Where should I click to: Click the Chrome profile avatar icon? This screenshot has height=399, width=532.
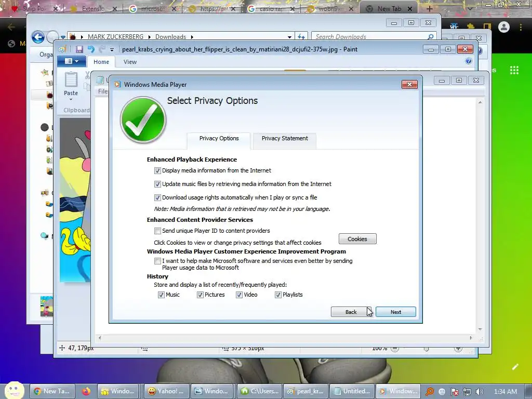coord(504,27)
